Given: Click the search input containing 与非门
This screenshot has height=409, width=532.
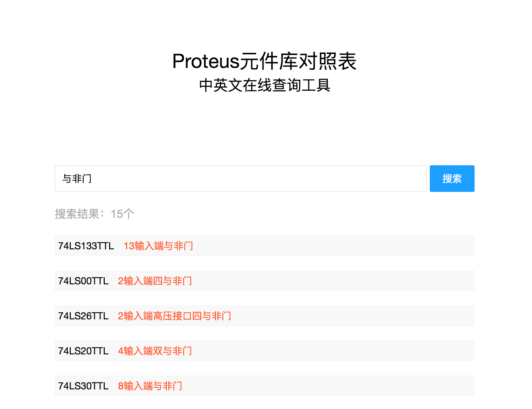Looking at the screenshot, I should tap(240, 179).
